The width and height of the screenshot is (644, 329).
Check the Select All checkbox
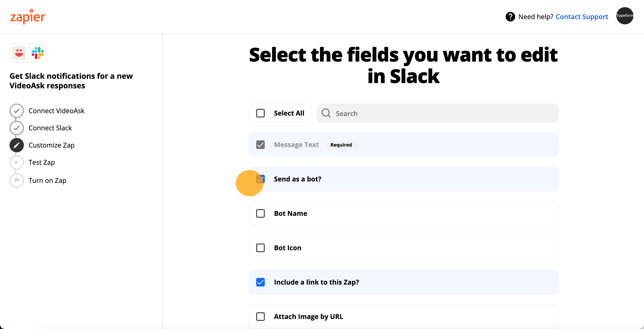pyautogui.click(x=260, y=113)
